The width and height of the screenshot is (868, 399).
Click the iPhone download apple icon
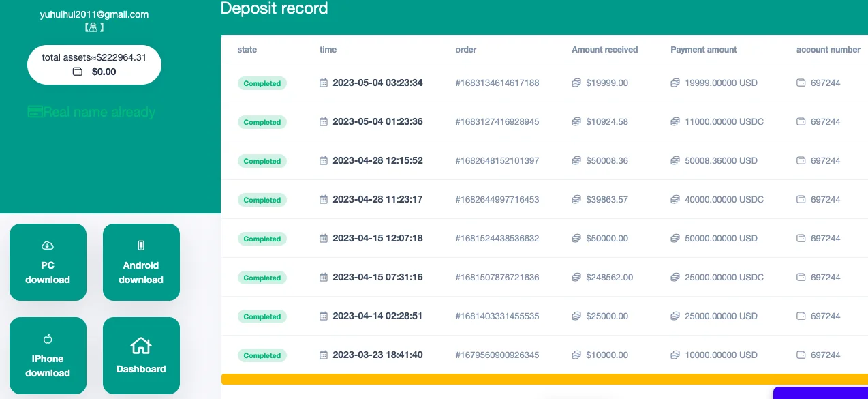point(48,339)
